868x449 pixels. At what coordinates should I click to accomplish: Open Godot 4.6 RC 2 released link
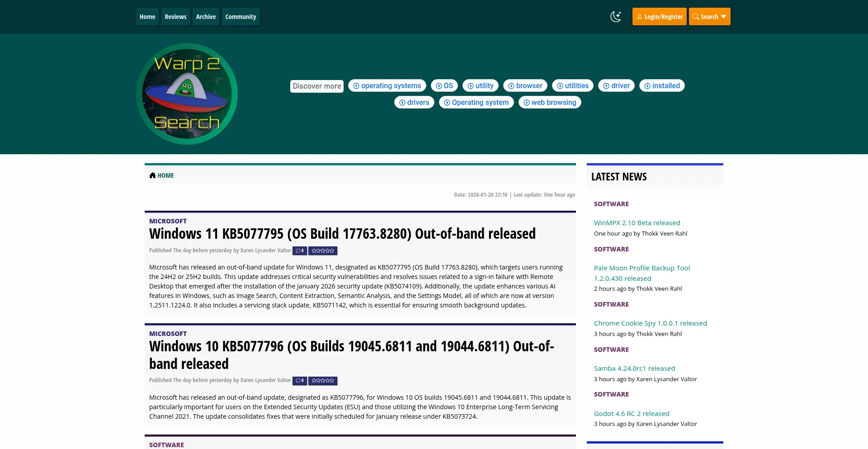pos(631,414)
